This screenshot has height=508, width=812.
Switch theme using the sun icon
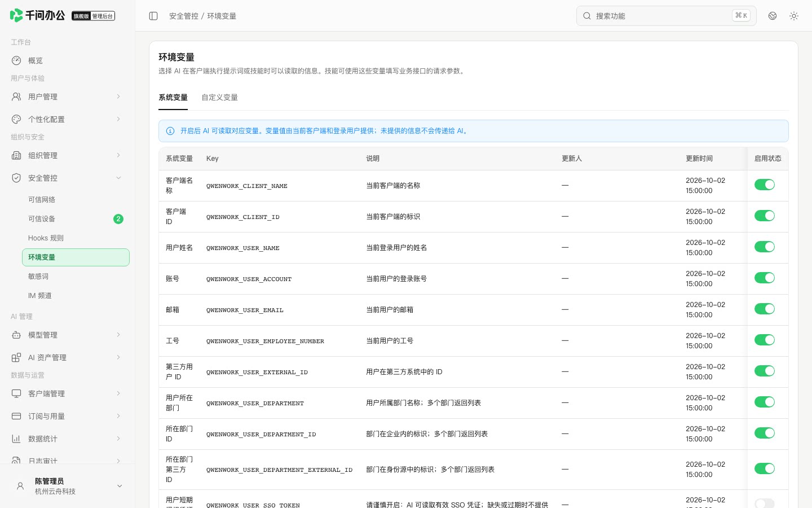(x=794, y=16)
